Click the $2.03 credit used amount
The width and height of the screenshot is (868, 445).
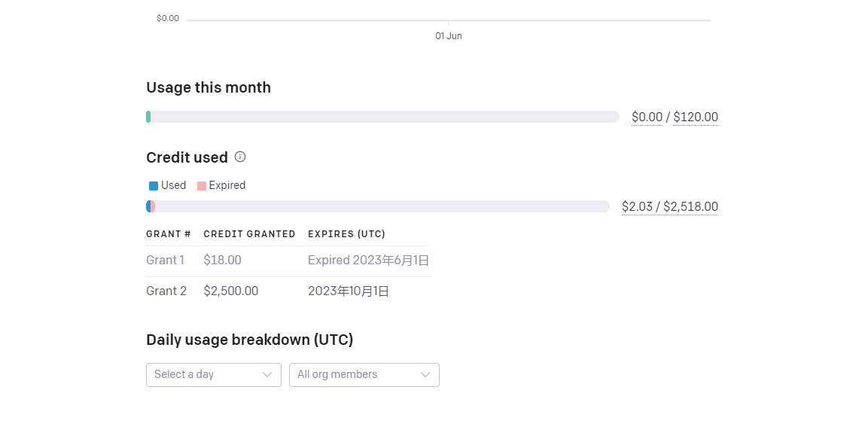(637, 206)
